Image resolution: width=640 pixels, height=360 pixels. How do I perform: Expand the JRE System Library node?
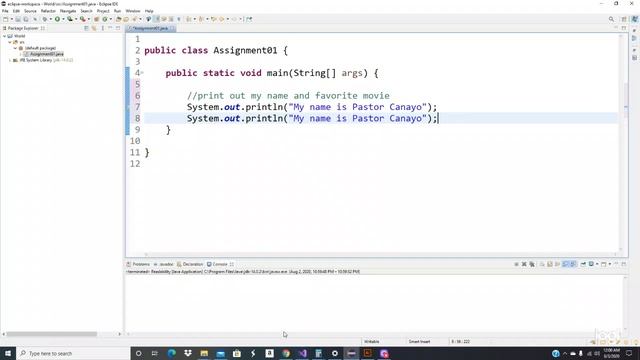click(10, 60)
